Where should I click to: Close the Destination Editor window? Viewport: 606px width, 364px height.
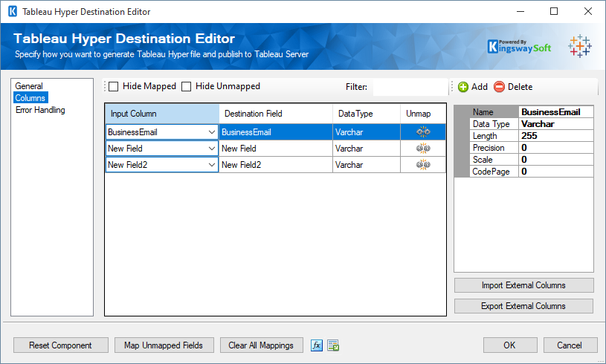click(588, 11)
